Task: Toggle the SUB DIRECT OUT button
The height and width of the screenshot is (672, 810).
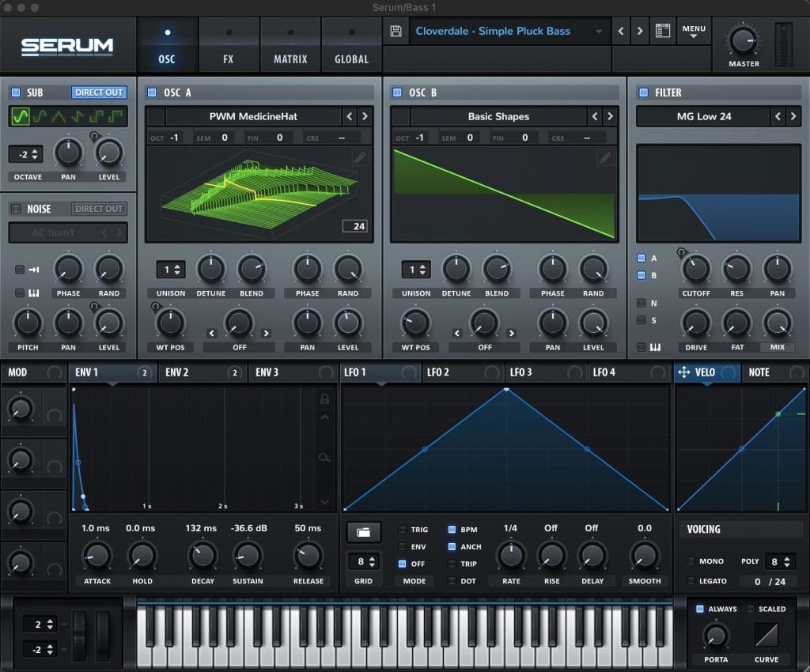Action: tap(99, 92)
